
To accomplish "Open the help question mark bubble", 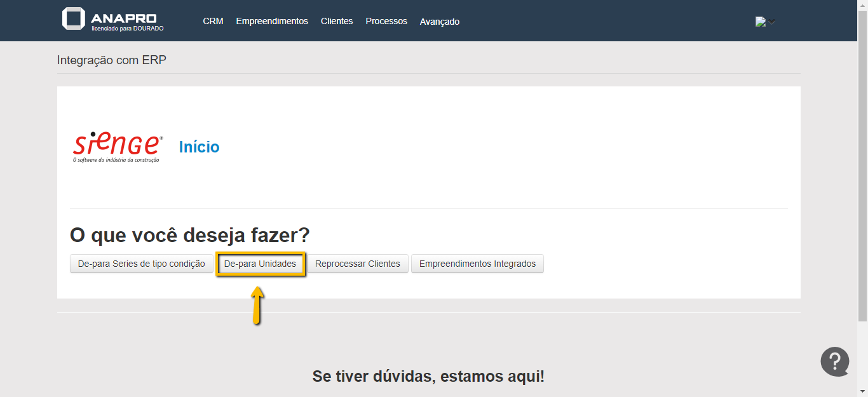I will point(834,361).
